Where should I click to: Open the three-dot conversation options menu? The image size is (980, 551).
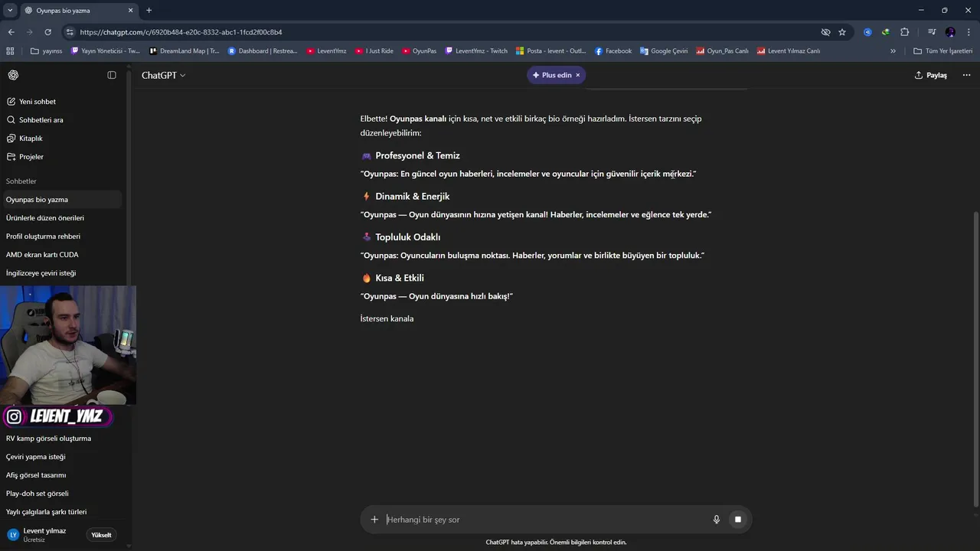(x=966, y=75)
